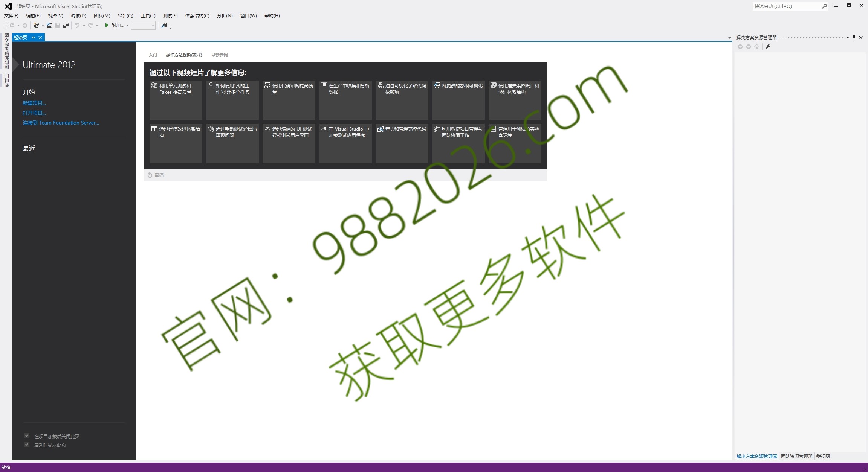Select the 操作方法视频(流式) tab
The height and width of the screenshot is (472, 868).
(x=184, y=55)
